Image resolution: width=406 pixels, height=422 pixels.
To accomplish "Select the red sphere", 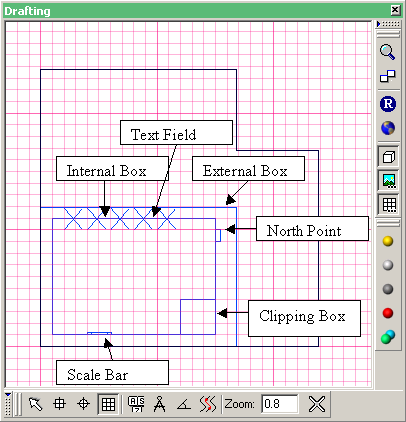I will tap(388, 313).
